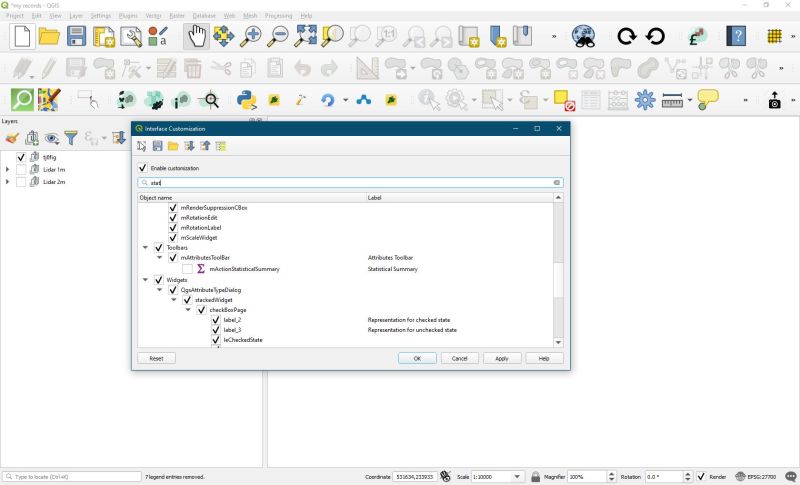Open the Plugins menu
The width and height of the screenshot is (800, 485).
pos(128,16)
